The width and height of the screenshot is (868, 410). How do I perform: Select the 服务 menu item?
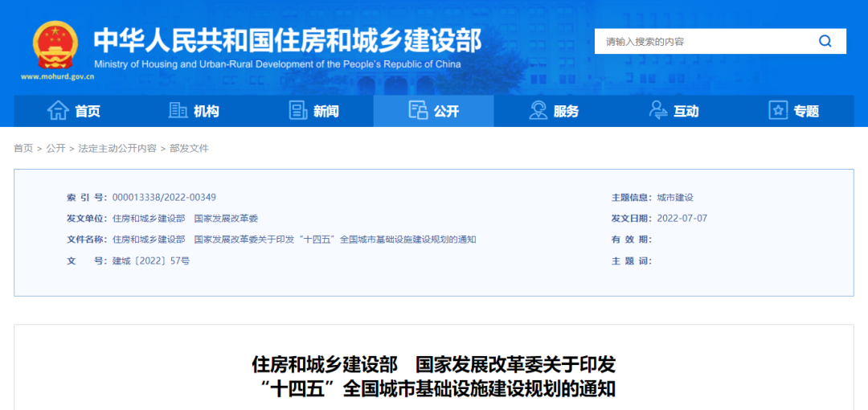pyautogui.click(x=566, y=112)
